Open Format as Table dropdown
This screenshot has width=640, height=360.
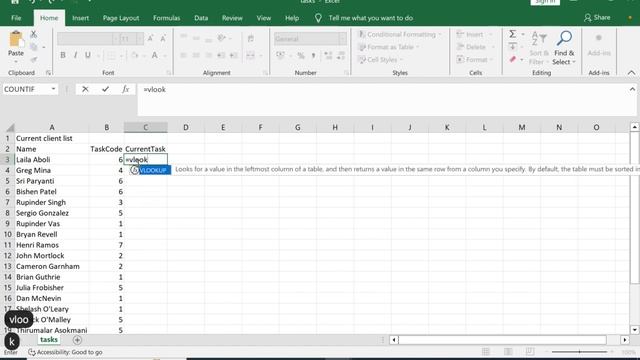tap(389, 47)
